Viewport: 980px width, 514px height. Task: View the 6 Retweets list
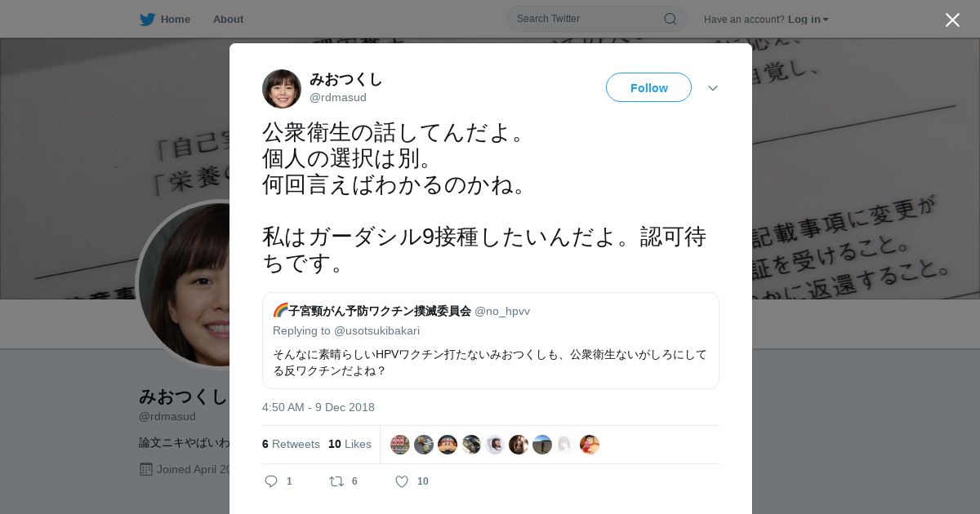point(291,444)
